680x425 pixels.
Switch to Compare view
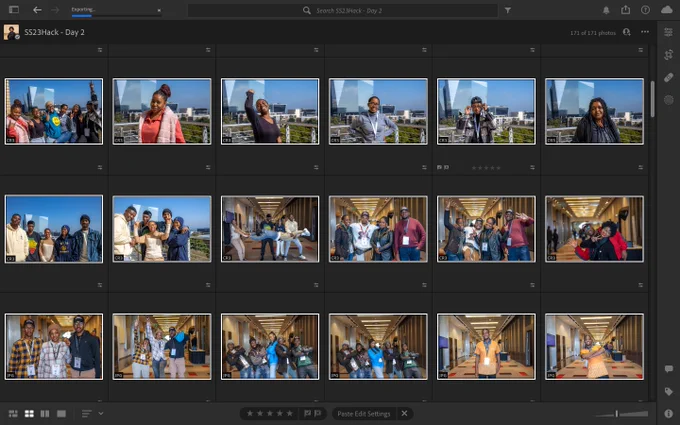tap(45, 414)
